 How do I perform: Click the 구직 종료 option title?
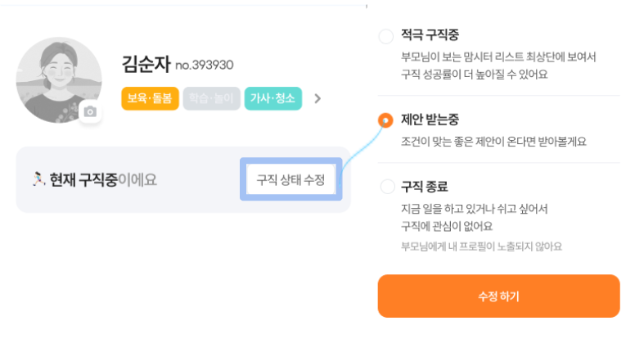pyautogui.click(x=424, y=188)
